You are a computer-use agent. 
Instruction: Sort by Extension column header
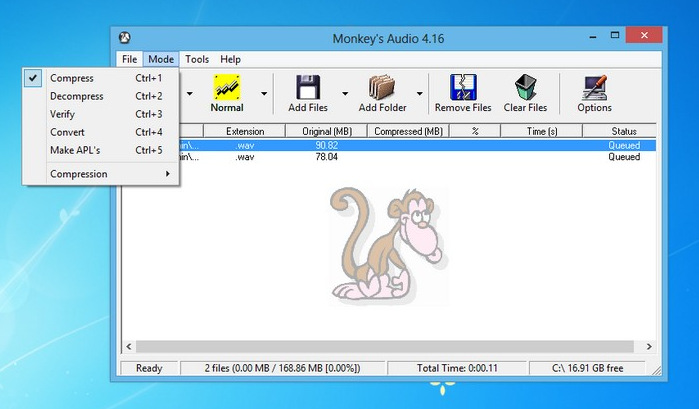pyautogui.click(x=245, y=131)
